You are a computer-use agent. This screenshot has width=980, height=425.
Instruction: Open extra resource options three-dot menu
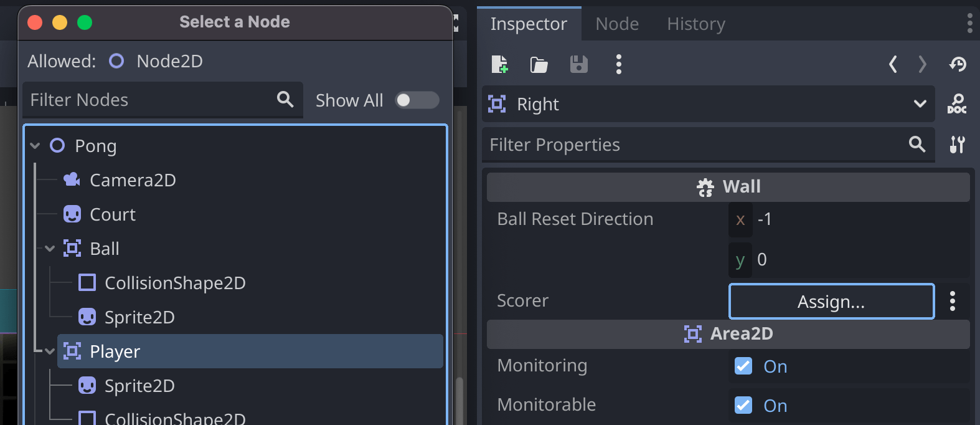[x=618, y=64]
